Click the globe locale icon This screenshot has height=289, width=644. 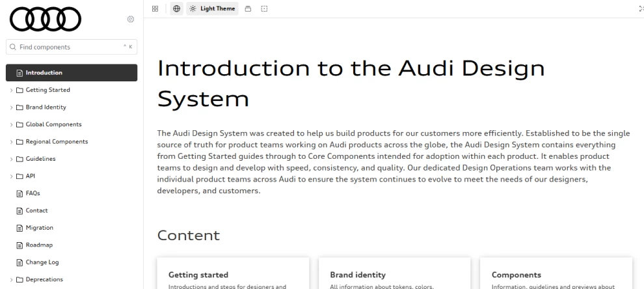pyautogui.click(x=176, y=8)
